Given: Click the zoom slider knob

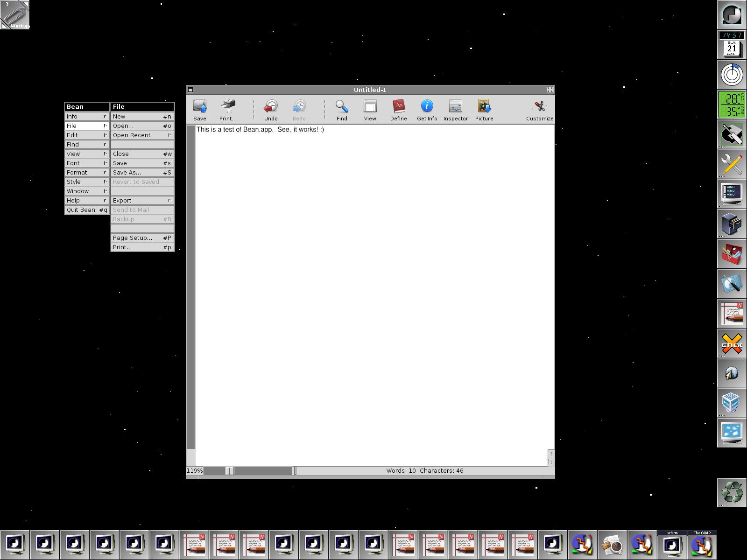Looking at the screenshot, I should coord(230,471).
